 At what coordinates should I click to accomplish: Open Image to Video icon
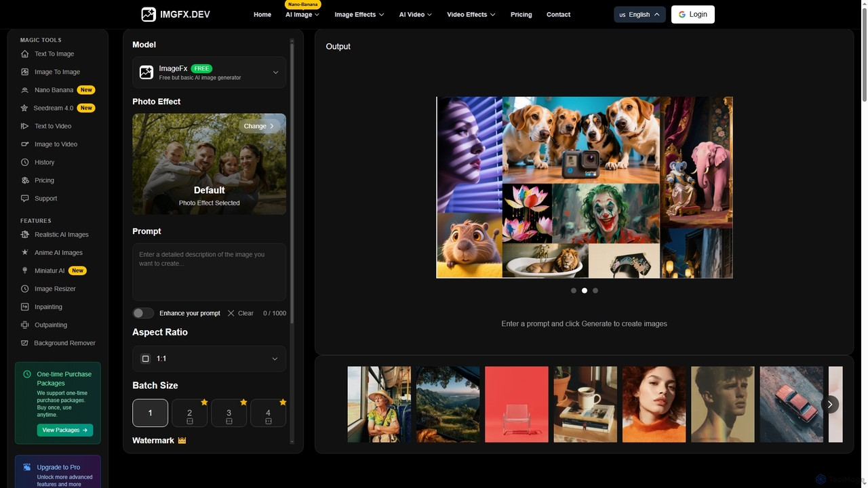tap(25, 144)
